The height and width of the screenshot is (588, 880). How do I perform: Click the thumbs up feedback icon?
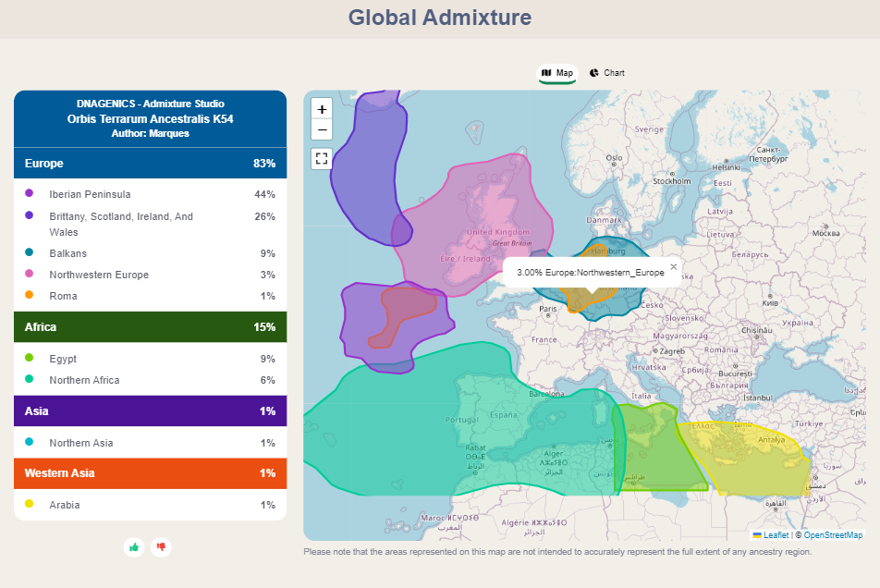point(134,547)
